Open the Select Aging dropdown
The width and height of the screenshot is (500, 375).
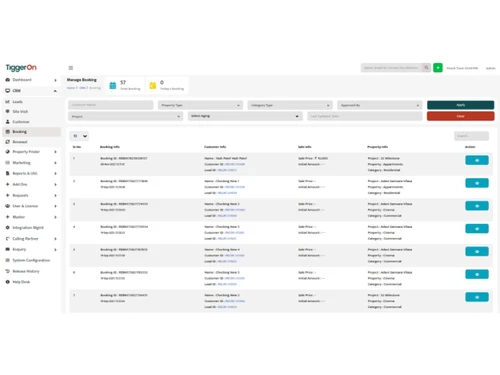point(245,116)
